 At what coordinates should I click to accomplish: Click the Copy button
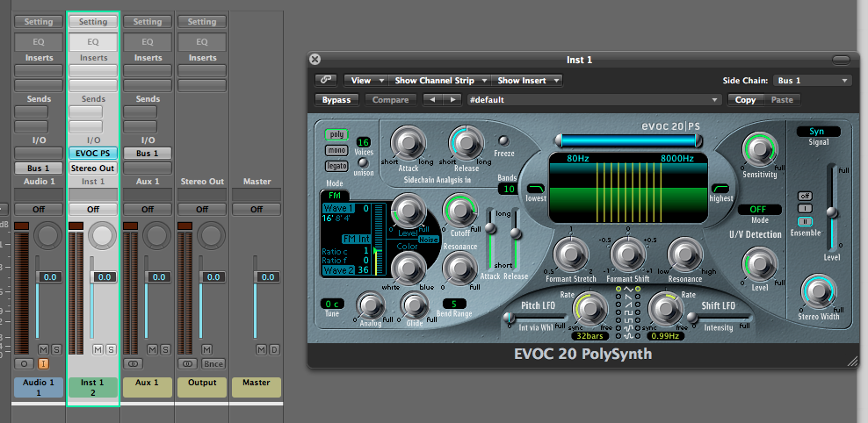click(x=745, y=99)
